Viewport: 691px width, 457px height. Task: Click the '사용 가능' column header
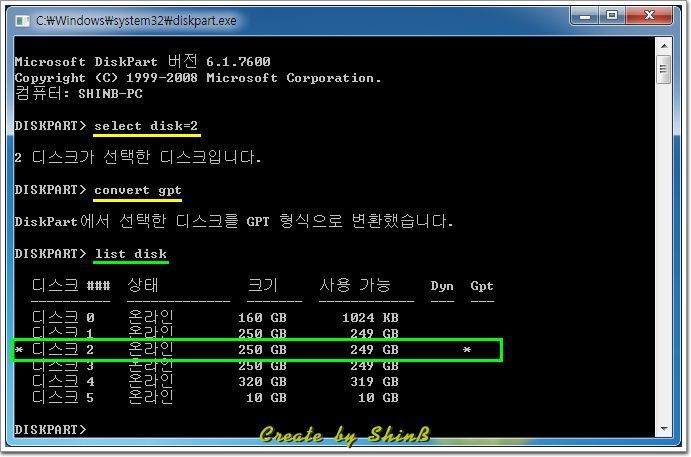[x=355, y=285]
